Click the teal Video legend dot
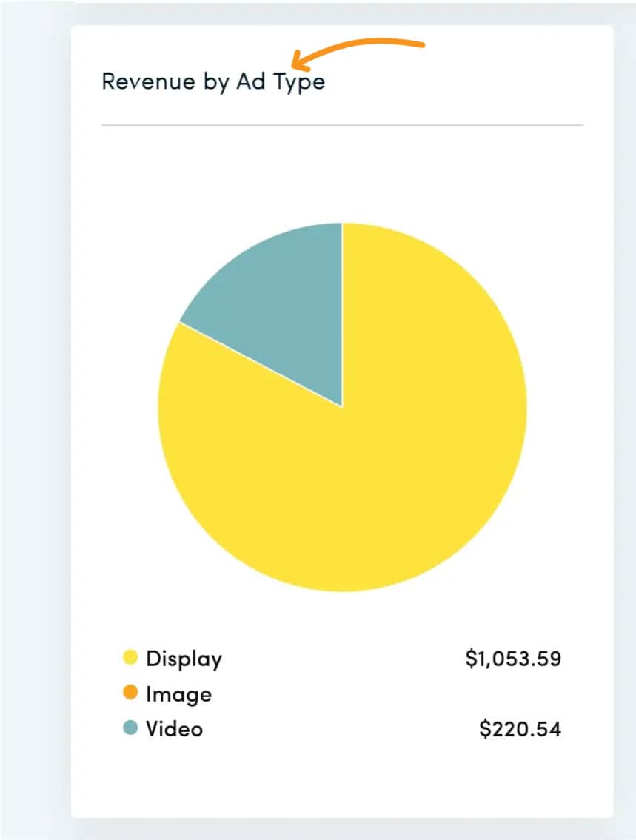This screenshot has width=636, height=840. click(x=130, y=728)
